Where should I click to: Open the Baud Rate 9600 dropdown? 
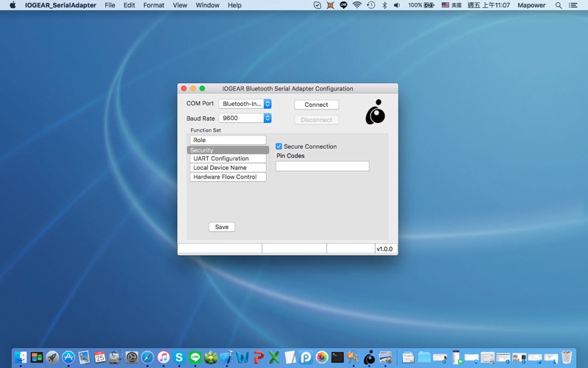(x=245, y=118)
